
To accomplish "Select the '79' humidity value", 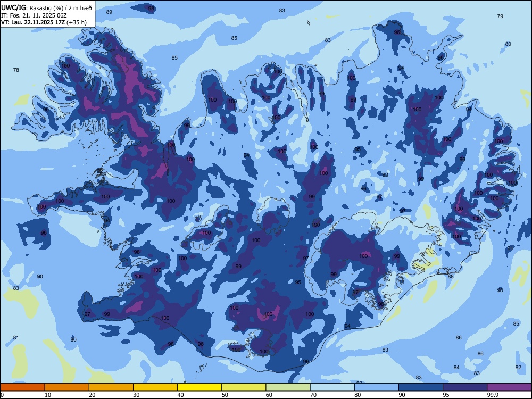I will (x=500, y=16).
